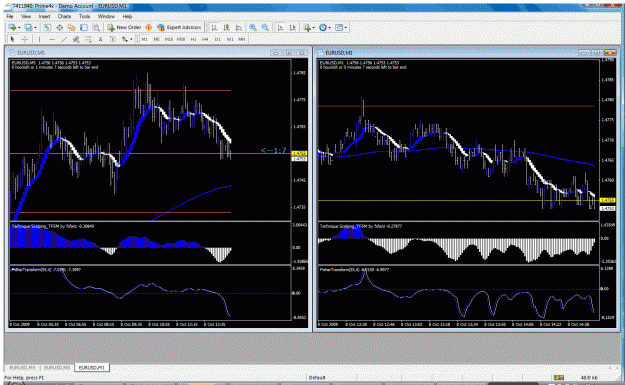Select the trendline drawing tool
Image resolution: width=625 pixels, height=385 pixels.
click(64, 39)
